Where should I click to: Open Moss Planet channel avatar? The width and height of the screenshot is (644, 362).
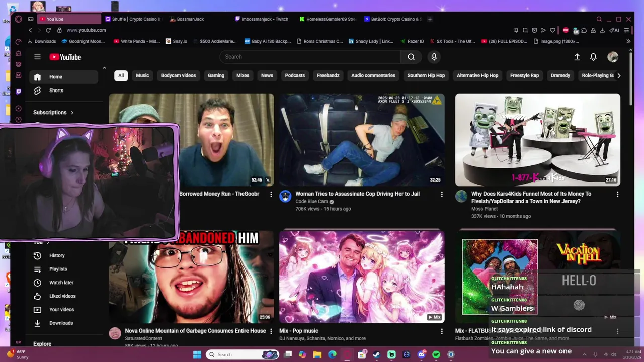pyautogui.click(x=461, y=196)
